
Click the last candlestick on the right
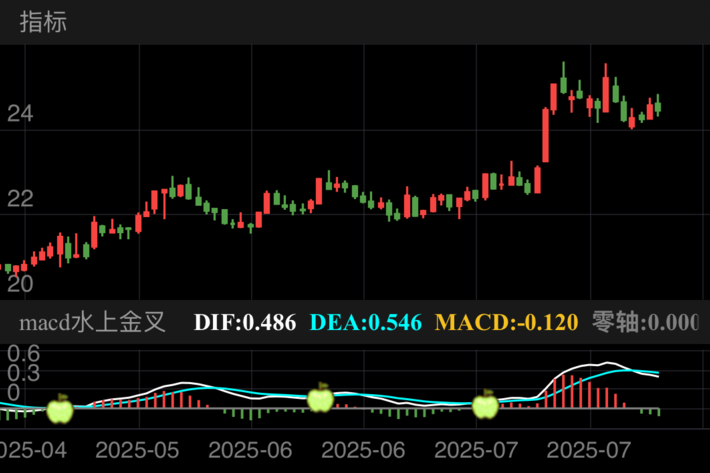[x=657, y=106]
